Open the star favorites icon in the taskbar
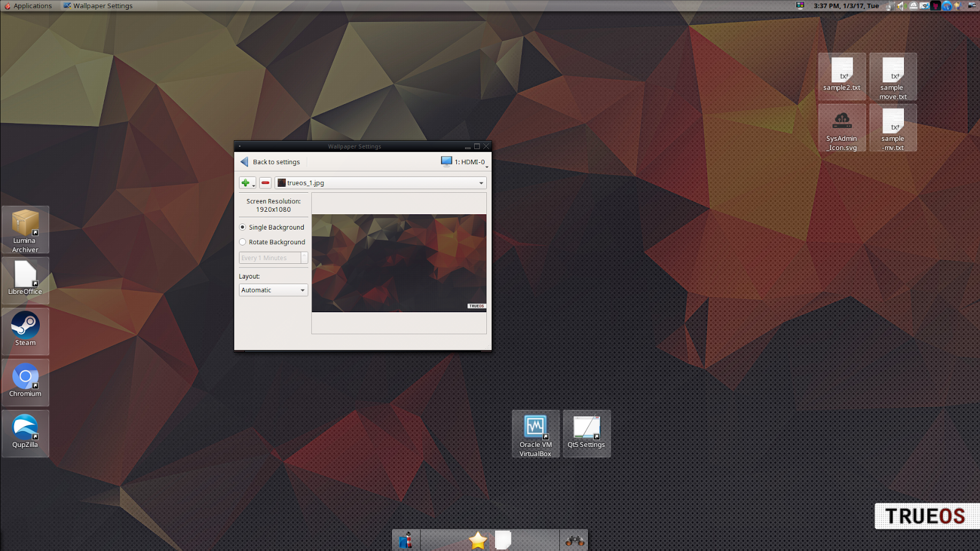This screenshot has width=980, height=551. coord(477,540)
